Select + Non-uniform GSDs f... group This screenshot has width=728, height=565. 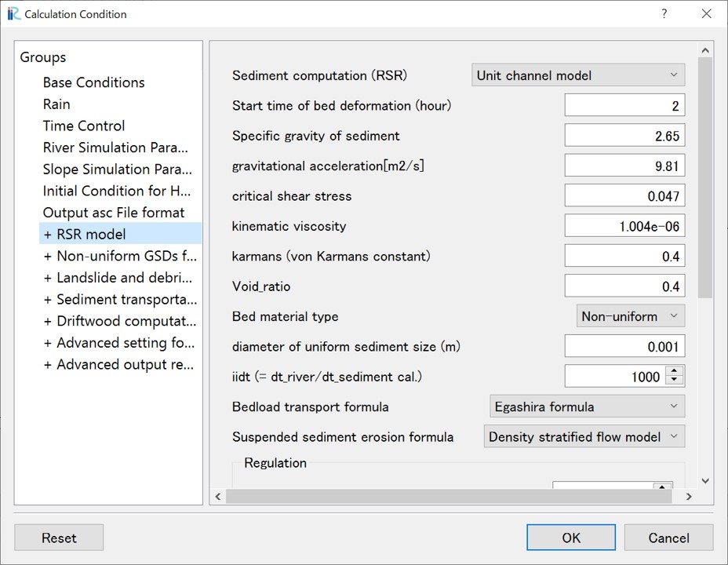coord(120,256)
